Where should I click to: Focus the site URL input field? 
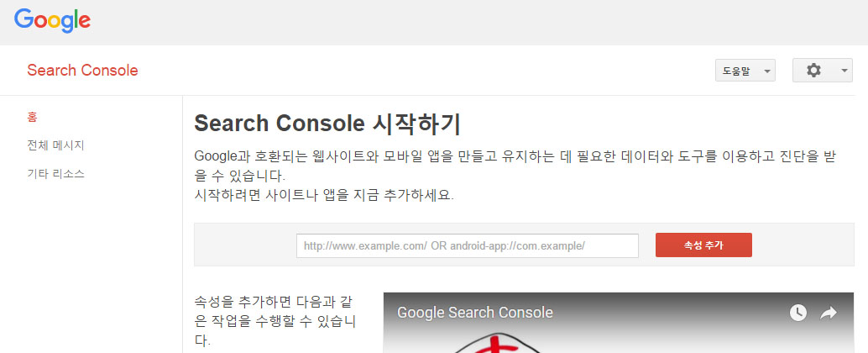[467, 245]
